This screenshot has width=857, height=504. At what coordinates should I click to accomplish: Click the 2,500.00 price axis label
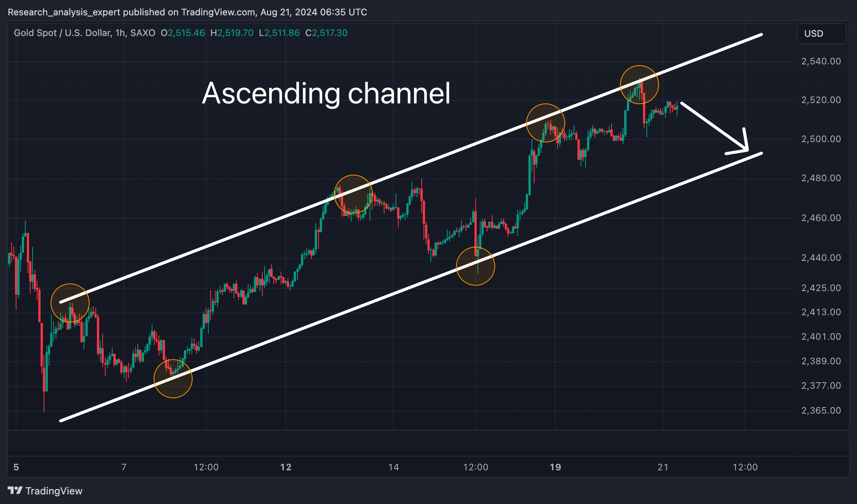tap(821, 139)
